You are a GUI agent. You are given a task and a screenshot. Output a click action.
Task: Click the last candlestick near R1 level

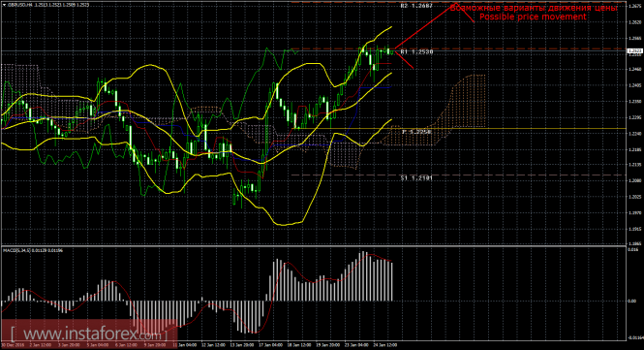coord(391,51)
